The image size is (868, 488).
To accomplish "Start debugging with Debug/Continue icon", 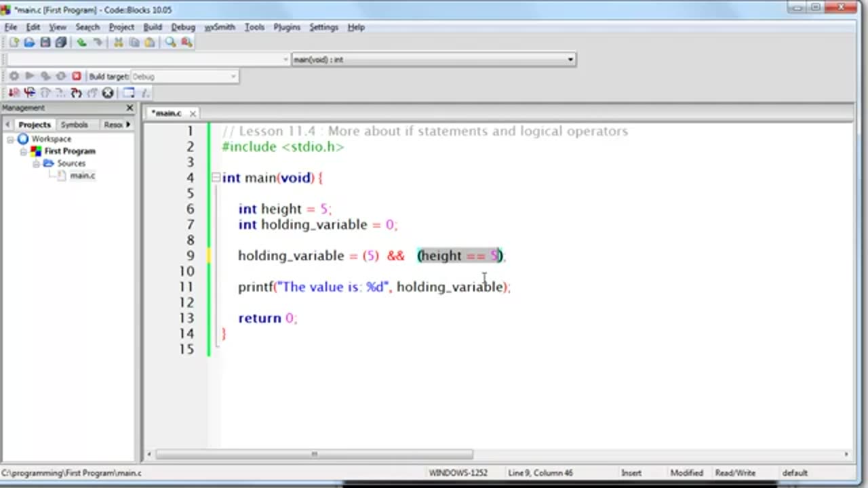I will pyautogui.click(x=14, y=93).
